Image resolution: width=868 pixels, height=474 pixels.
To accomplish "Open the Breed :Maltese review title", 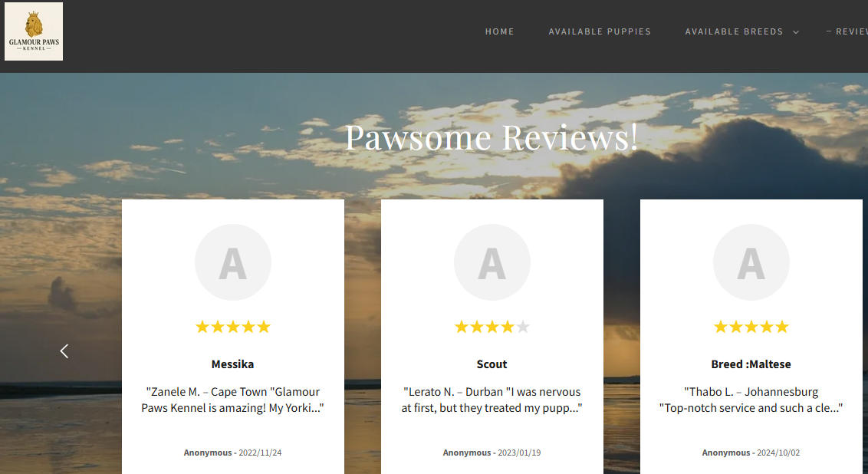I will [x=751, y=364].
